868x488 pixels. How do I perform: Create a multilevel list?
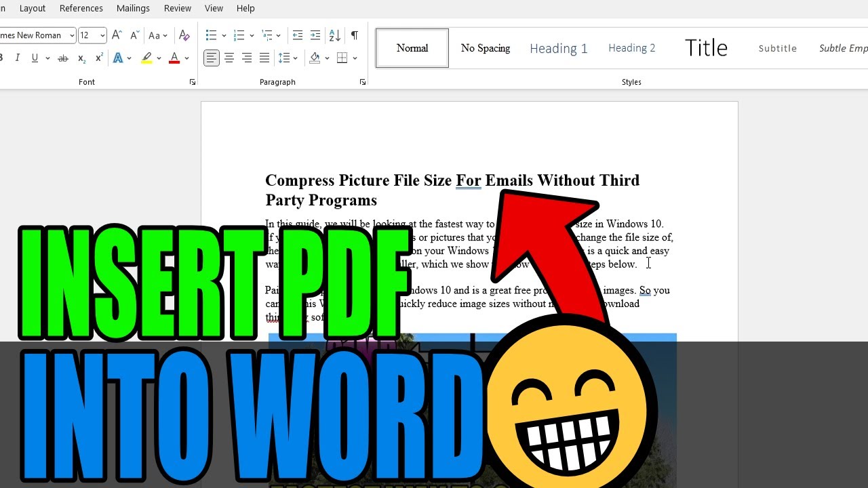267,35
